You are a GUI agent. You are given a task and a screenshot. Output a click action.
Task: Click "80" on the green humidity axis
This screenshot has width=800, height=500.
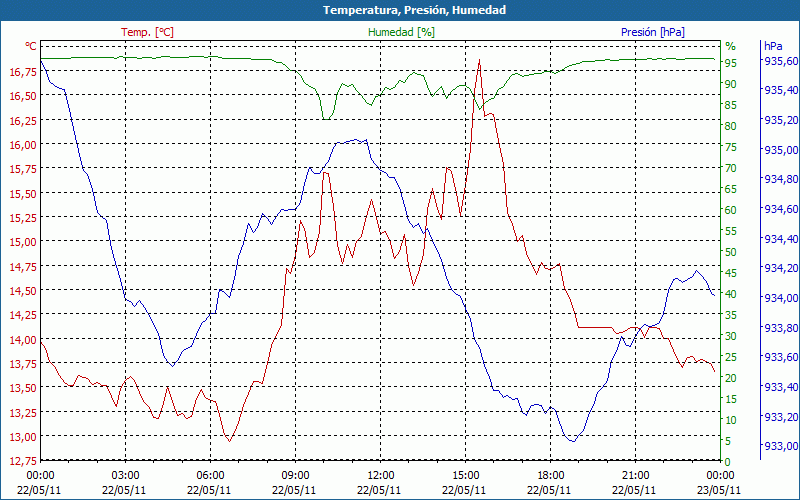tap(731, 126)
